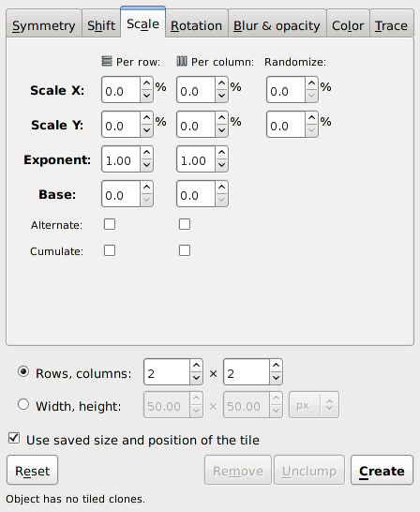
Task: Enable Cumulate per row checkbox
Action: tap(110, 250)
